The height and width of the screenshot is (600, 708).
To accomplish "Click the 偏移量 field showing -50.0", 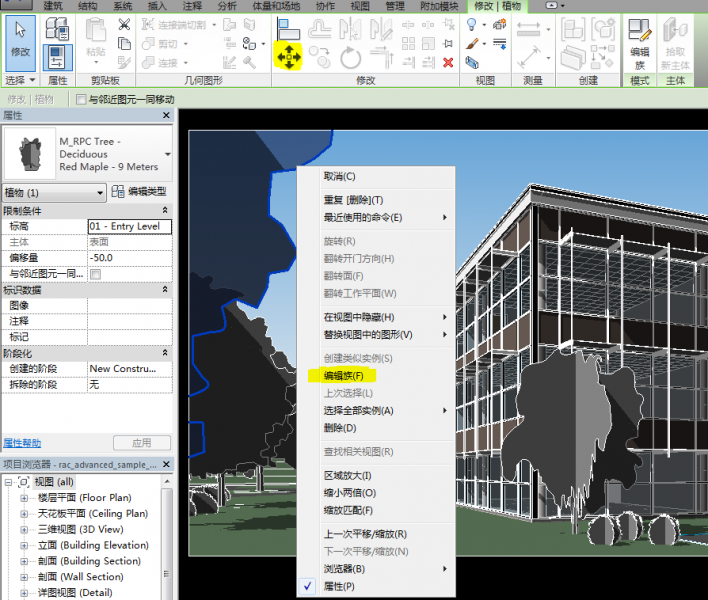I will click(130, 258).
